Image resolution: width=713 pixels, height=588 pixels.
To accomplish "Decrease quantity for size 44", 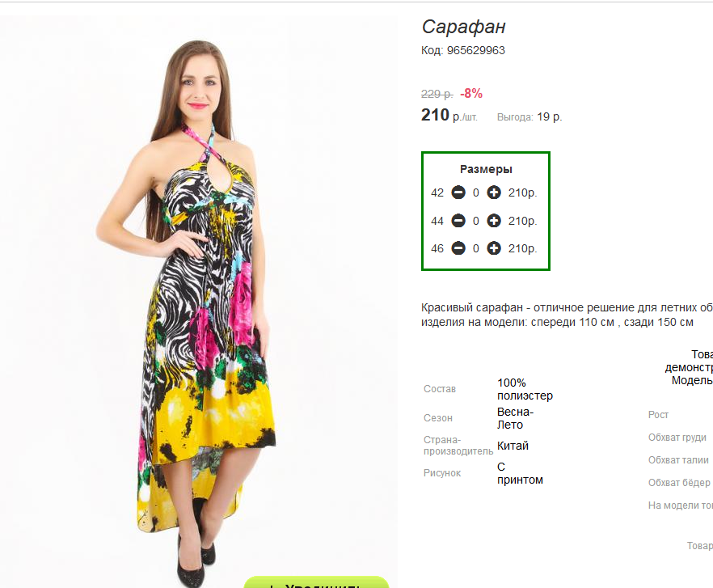I will click(x=458, y=221).
